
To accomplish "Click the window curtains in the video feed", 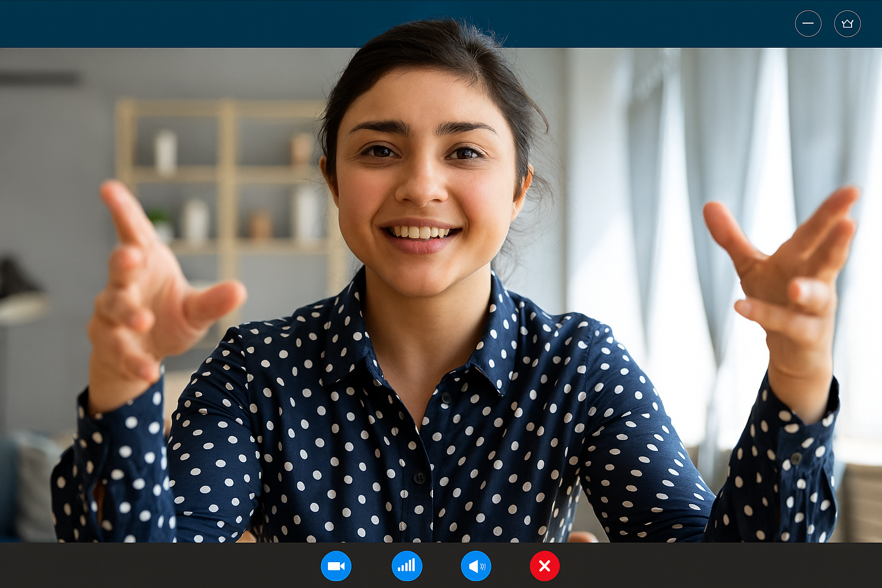I will (718, 144).
